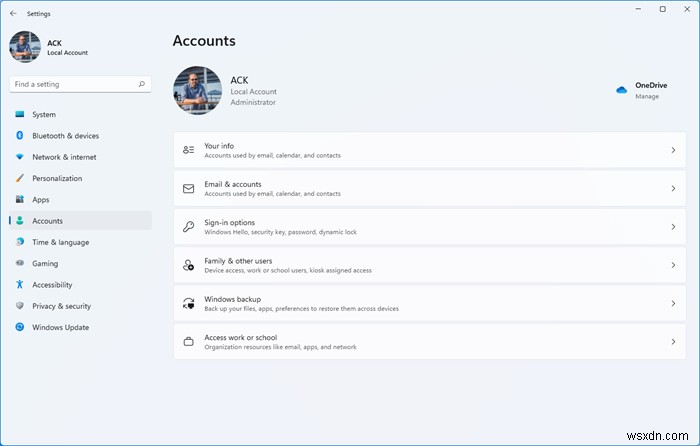Click the Privacy shield icon
This screenshot has width=700, height=446.
(x=20, y=306)
